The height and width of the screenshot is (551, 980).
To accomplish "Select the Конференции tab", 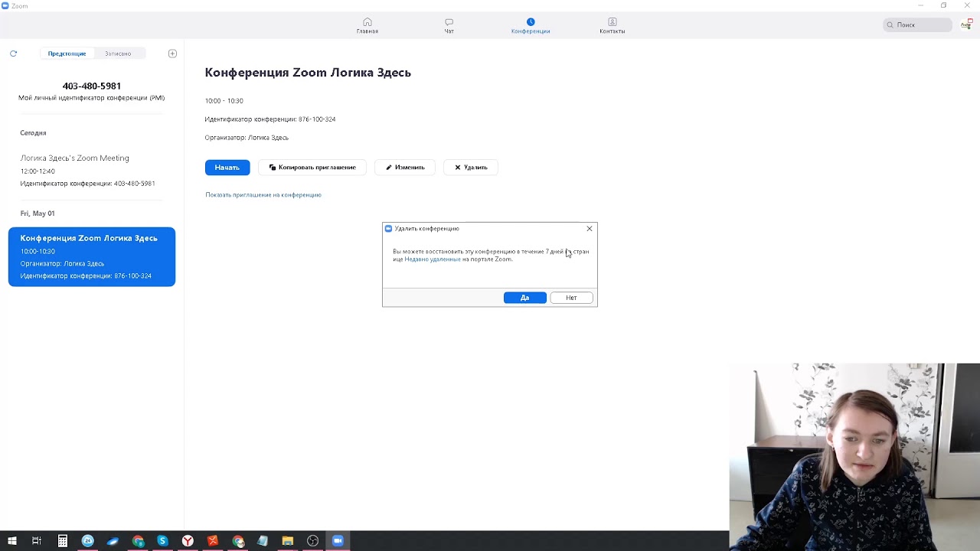I will click(x=531, y=26).
